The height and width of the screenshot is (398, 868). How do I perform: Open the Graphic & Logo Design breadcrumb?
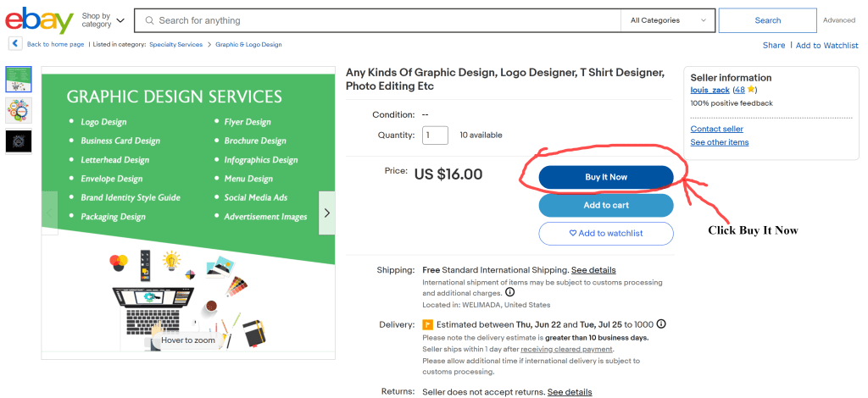click(x=248, y=45)
